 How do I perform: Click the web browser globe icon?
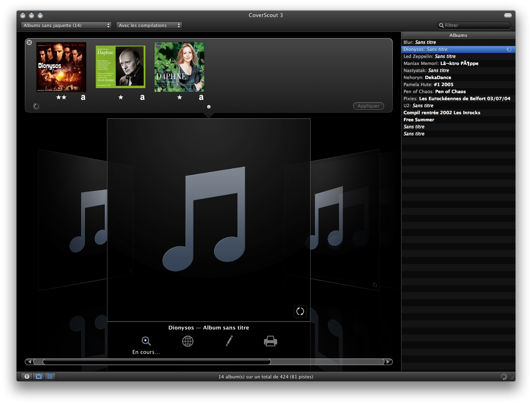tap(188, 341)
